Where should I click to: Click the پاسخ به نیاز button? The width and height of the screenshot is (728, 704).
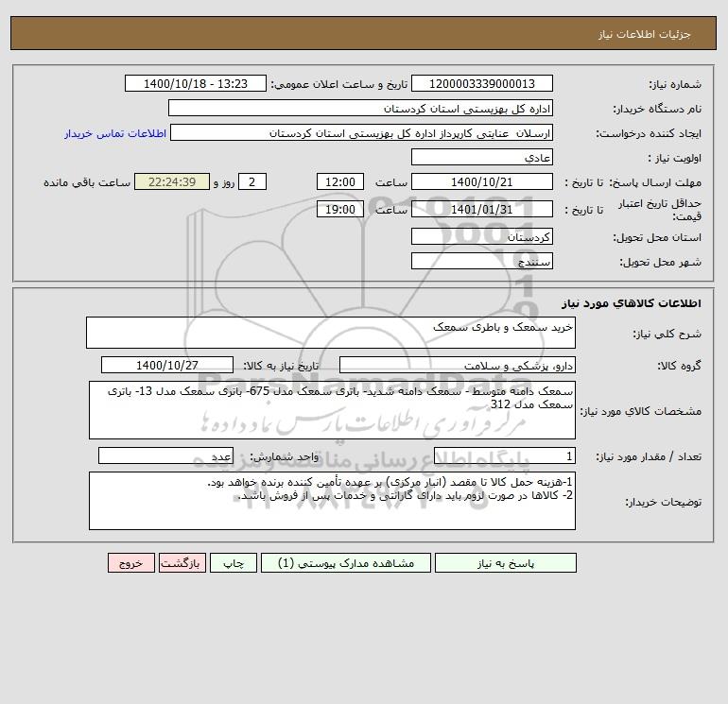pos(506,563)
